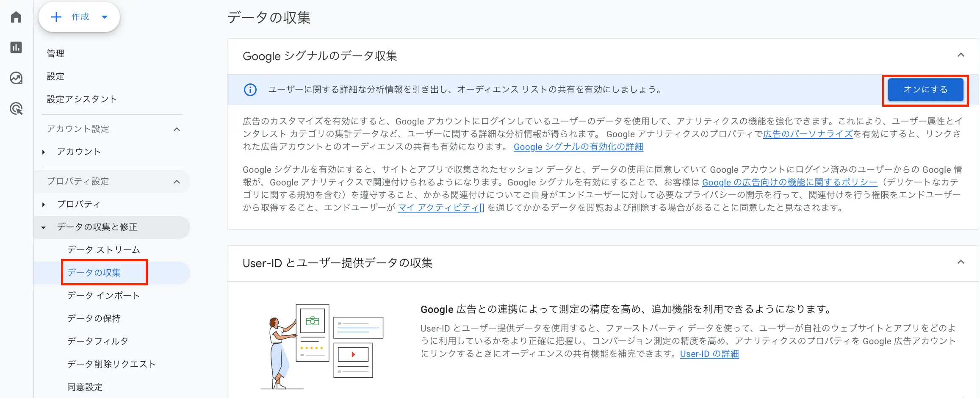Image resolution: width=980 pixels, height=398 pixels.
Task: Open the Reports bar chart icon
Action: (16, 47)
